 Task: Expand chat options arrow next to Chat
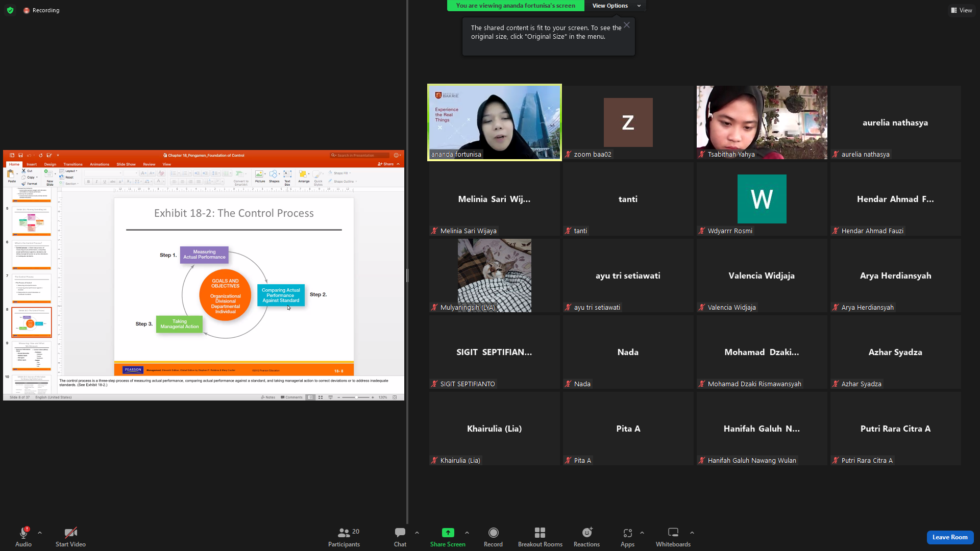tap(417, 533)
